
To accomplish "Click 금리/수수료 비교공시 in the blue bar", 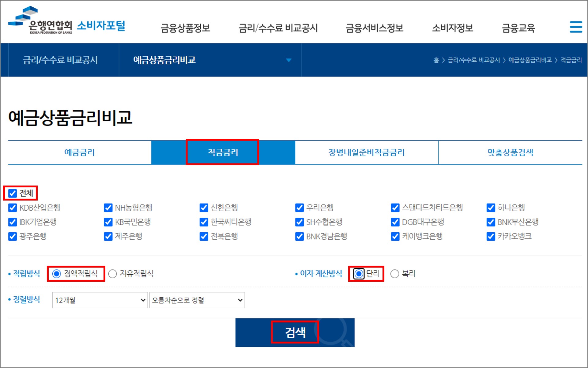I will (x=60, y=60).
